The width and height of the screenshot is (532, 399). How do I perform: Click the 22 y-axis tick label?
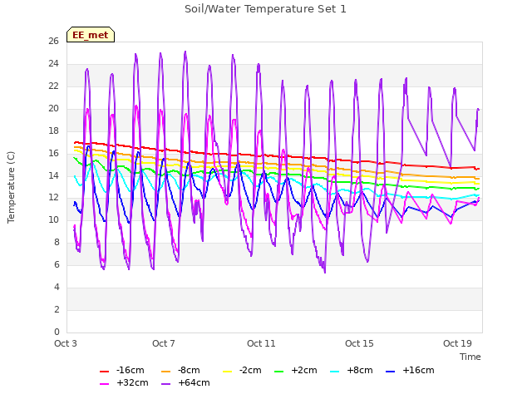click(53, 86)
